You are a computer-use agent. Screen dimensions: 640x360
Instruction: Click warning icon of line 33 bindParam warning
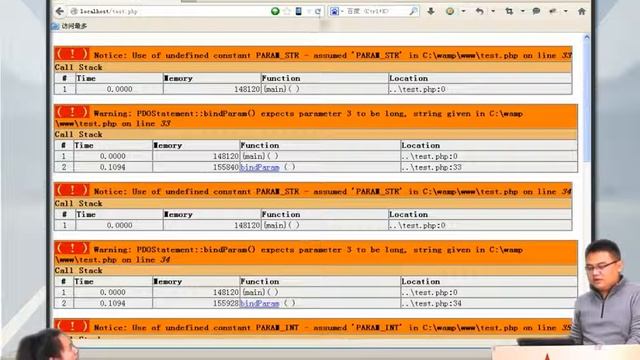point(72,112)
